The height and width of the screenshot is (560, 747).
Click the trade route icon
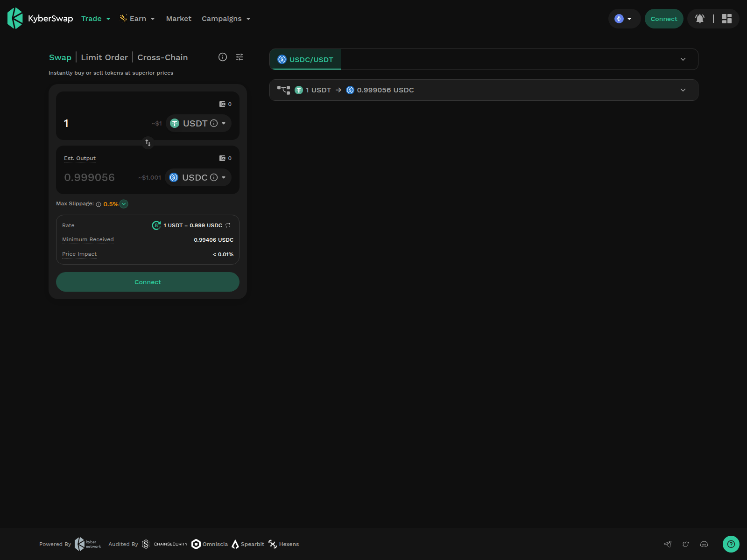283,90
